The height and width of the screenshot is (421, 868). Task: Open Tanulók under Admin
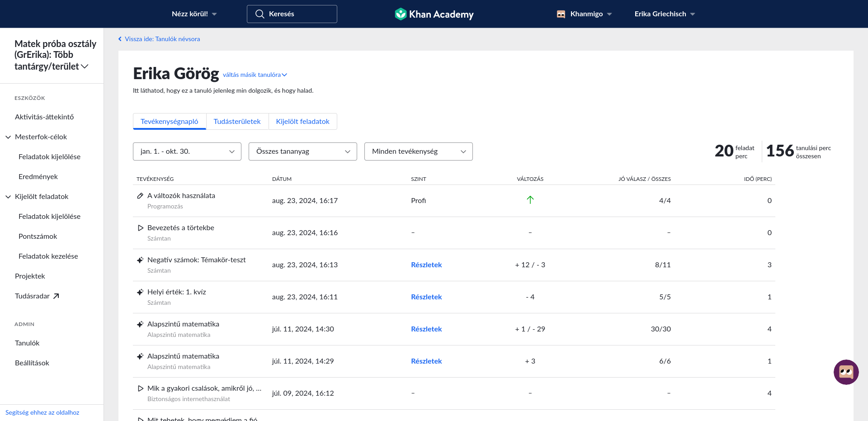[x=27, y=343]
